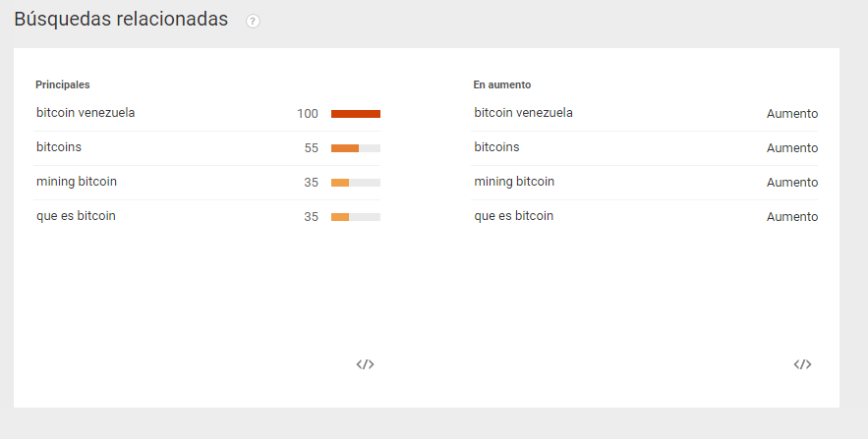
Task: Select 'que es bitcoin' under En aumento
Action: pos(514,216)
